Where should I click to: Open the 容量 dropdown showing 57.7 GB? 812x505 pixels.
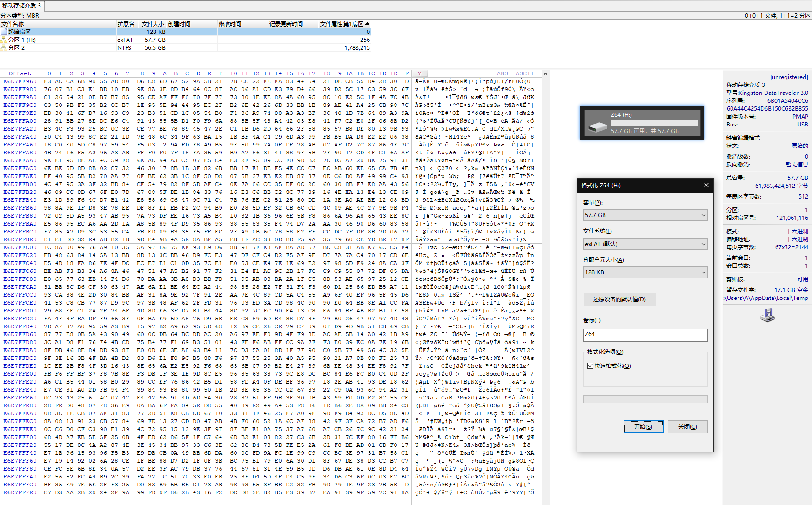[x=645, y=215]
